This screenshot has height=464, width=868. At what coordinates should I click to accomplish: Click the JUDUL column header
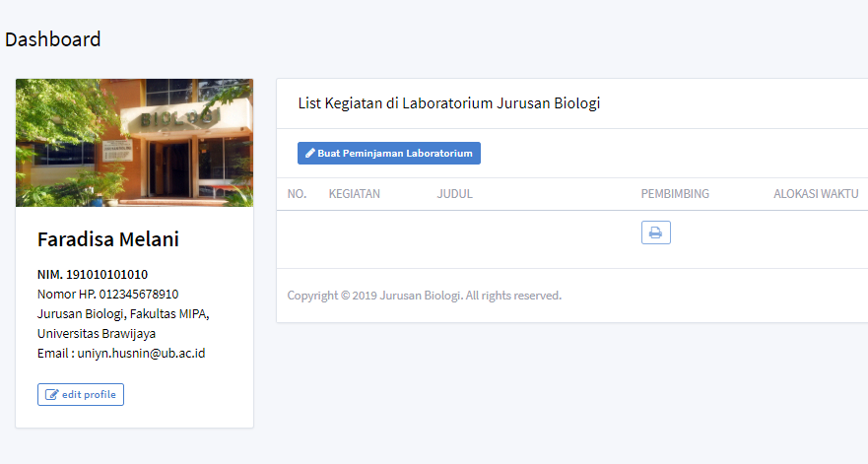click(x=455, y=194)
